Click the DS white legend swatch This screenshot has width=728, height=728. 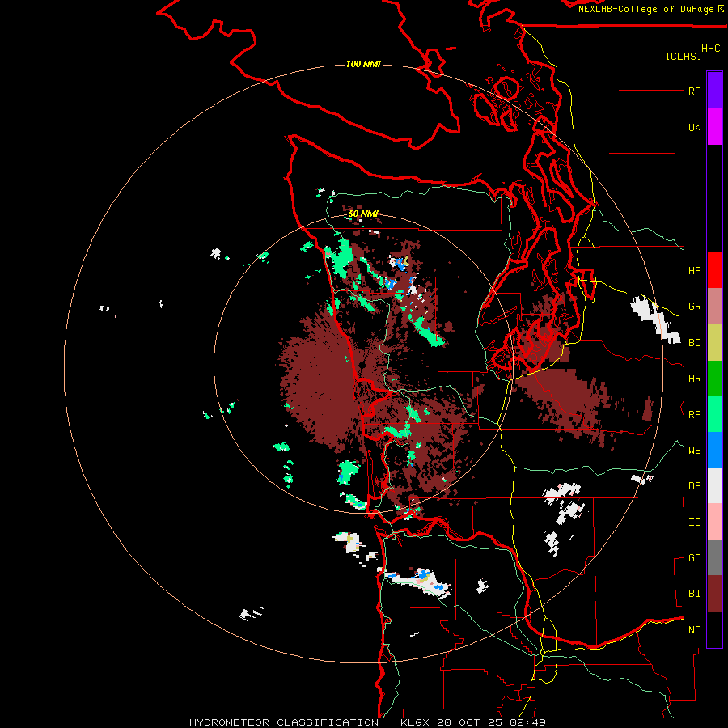714,485
